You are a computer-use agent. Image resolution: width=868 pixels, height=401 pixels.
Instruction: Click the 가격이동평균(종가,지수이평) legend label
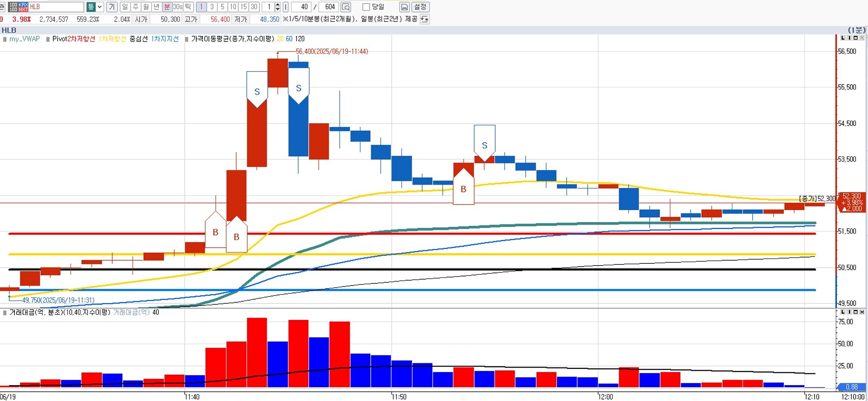pyautogui.click(x=232, y=39)
